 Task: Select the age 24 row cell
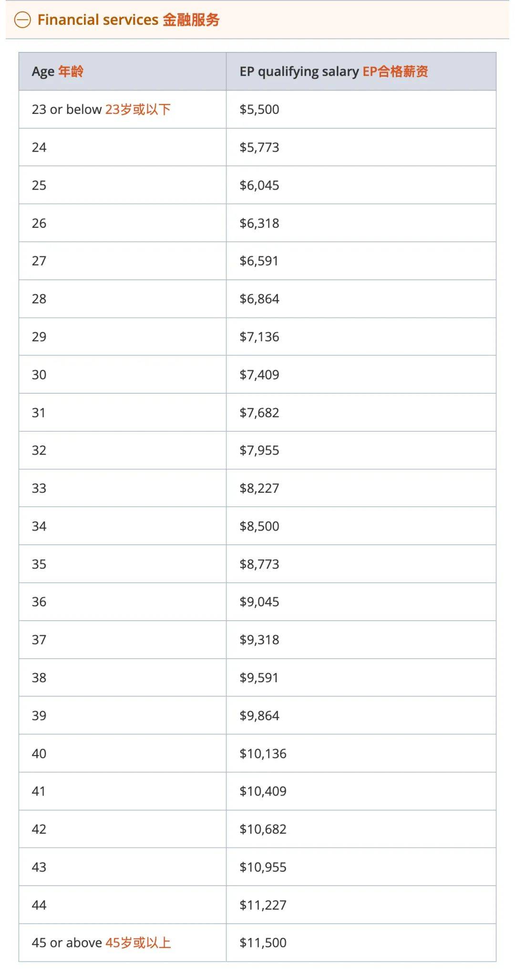[x=39, y=147]
